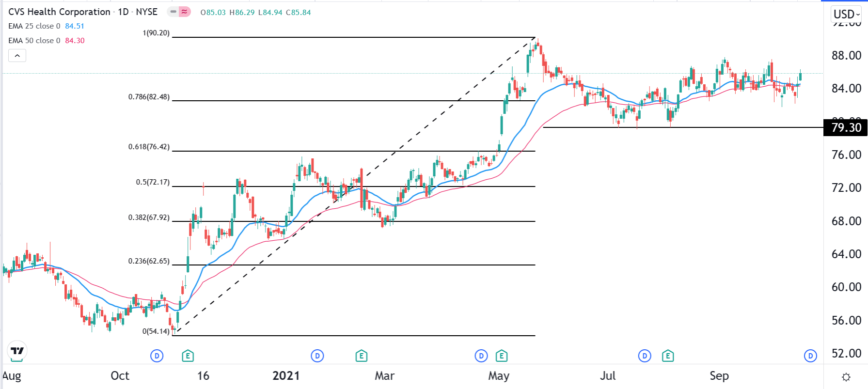868x389 pixels.
Task: Click the last dividend marker near the right edge
Action: click(810, 357)
